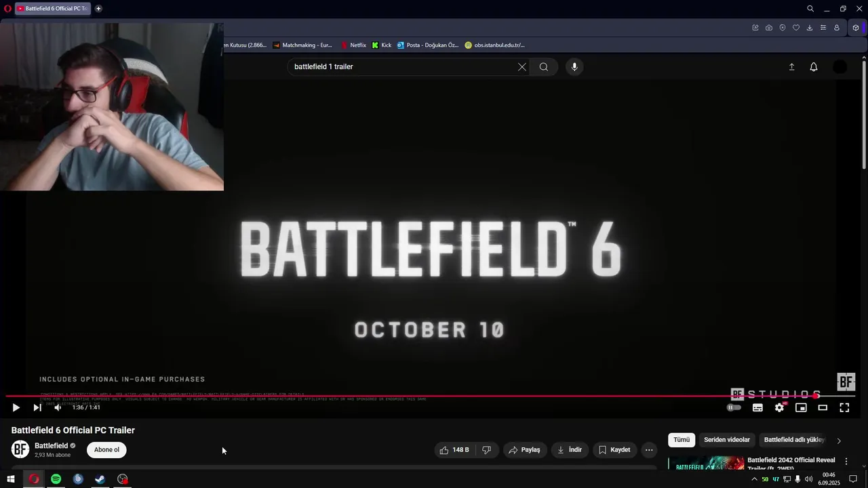Open the Opera downloads icon

(810, 28)
